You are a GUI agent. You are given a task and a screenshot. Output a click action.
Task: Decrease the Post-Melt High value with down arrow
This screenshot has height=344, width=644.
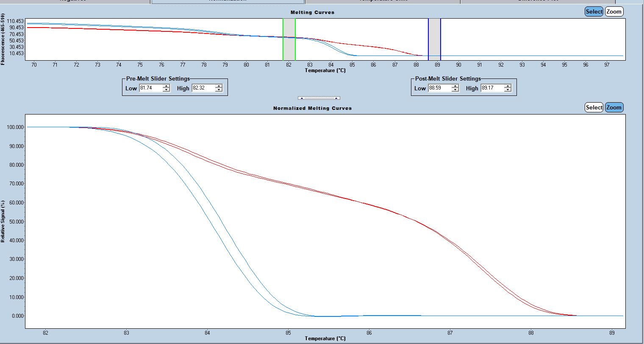tap(508, 90)
